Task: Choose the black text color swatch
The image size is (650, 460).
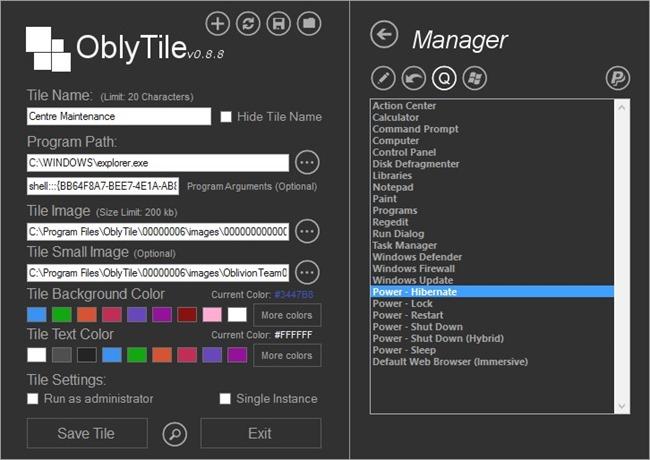Action: click(x=87, y=355)
